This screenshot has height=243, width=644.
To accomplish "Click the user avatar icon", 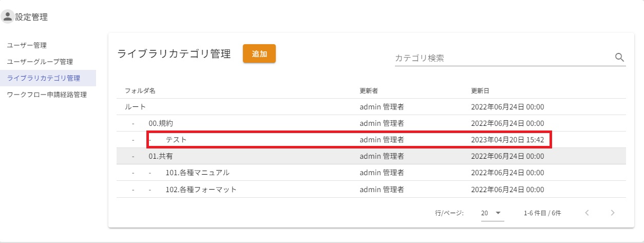I will coord(8,17).
